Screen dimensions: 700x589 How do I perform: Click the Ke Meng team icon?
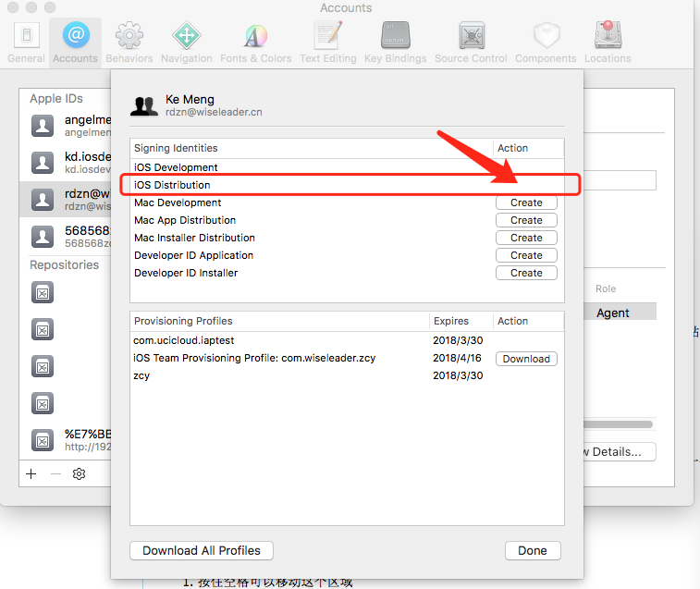143,105
